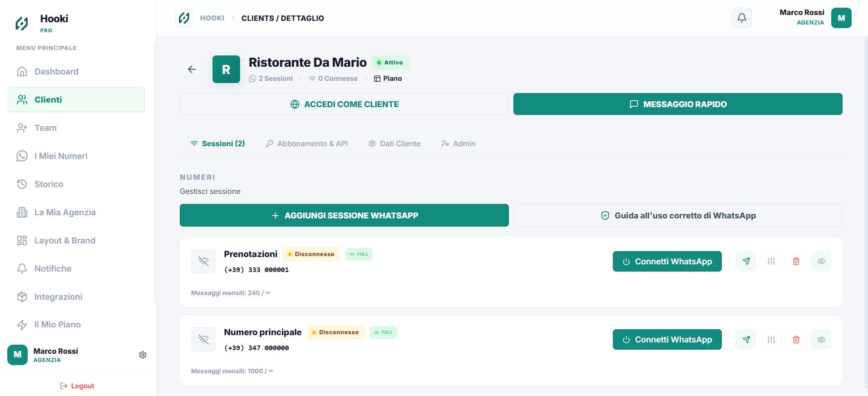Screen dimensions: 868x396
Task: Click "0 Connesse" under client name
Action: point(333,79)
